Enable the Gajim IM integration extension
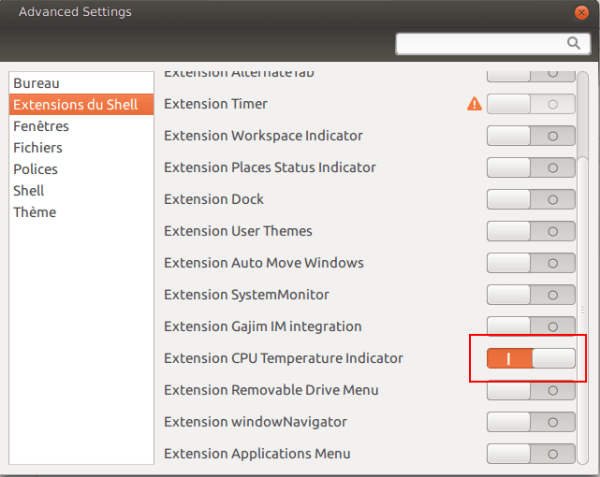600x477 pixels. pyautogui.click(x=531, y=326)
